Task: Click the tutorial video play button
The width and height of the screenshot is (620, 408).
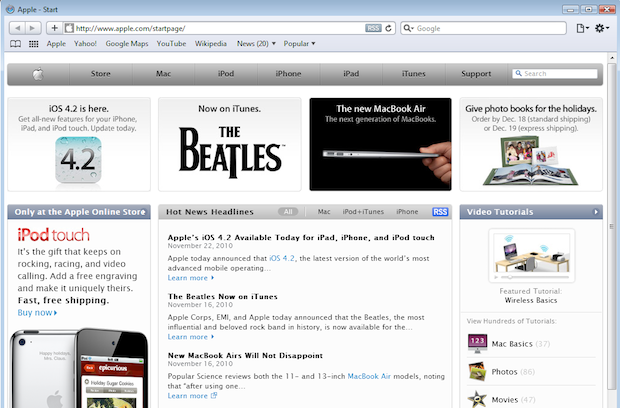Action: [x=497, y=278]
